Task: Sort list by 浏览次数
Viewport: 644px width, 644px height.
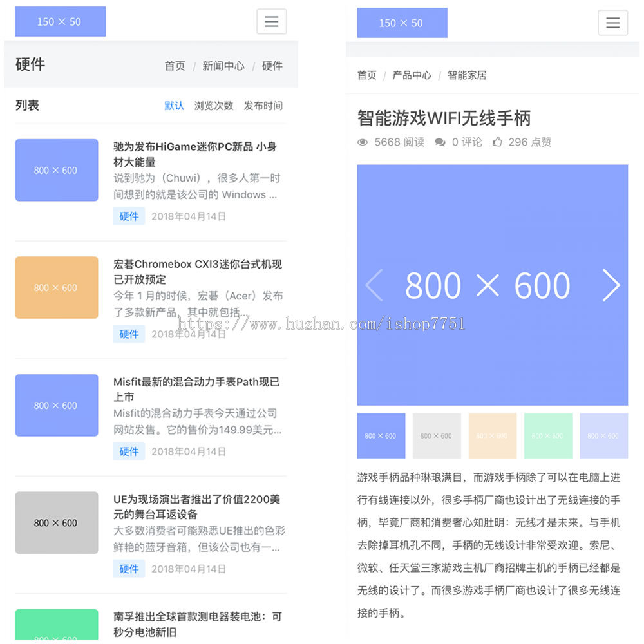Action: (214, 106)
